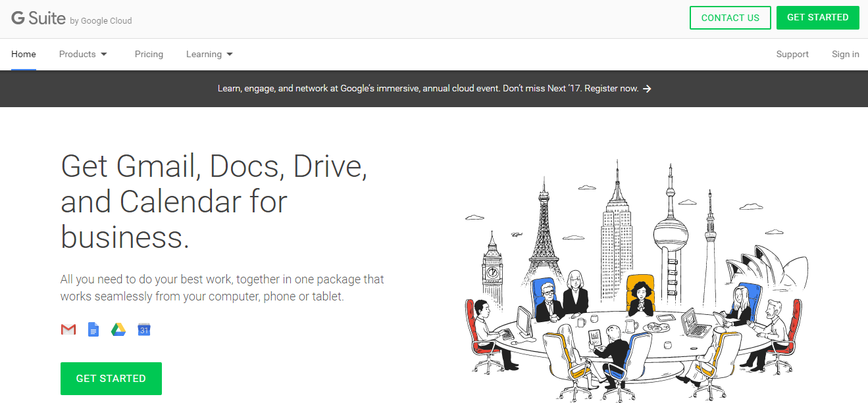This screenshot has width=868, height=403.
Task: Click the Gmail icon
Action: [68, 329]
